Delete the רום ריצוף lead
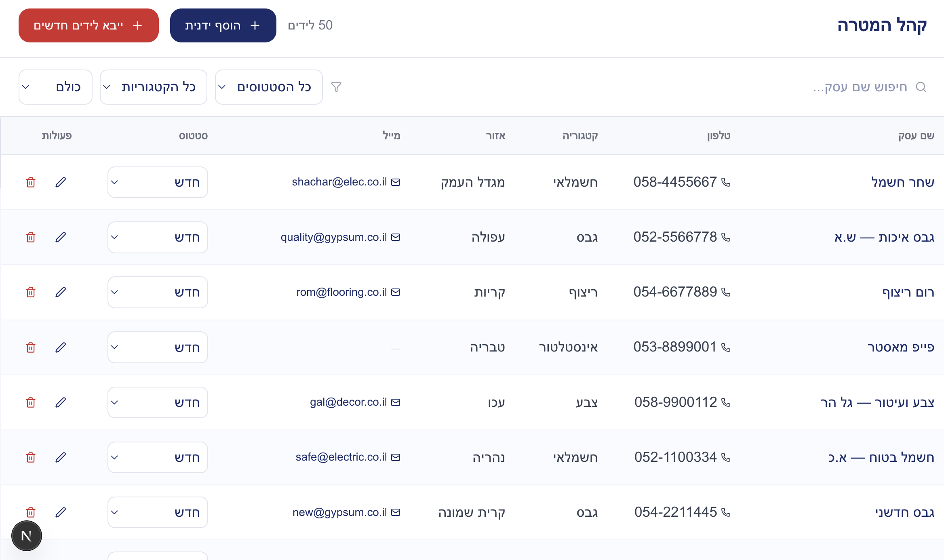The image size is (944, 560). 31,292
